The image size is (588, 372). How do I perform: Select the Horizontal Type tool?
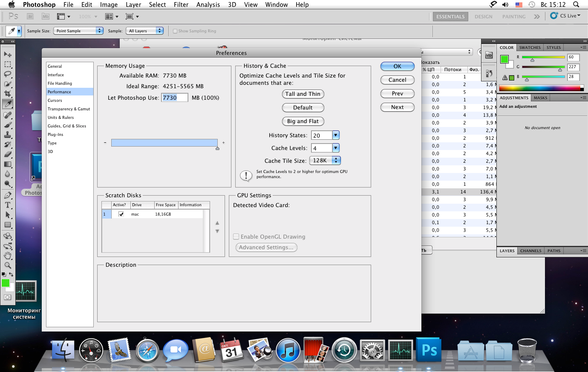8,205
